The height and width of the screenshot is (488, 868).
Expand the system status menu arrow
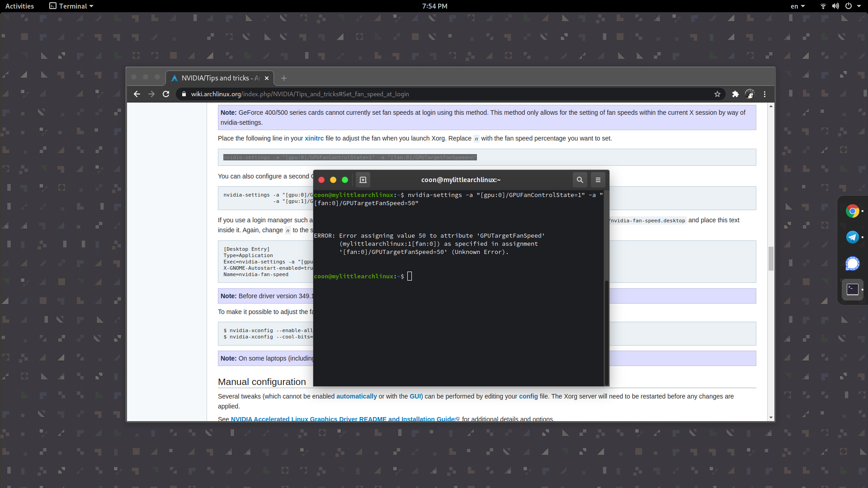859,6
